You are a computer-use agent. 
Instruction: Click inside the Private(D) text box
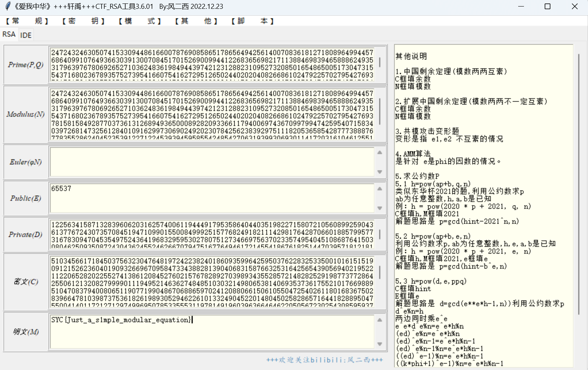pos(212,234)
